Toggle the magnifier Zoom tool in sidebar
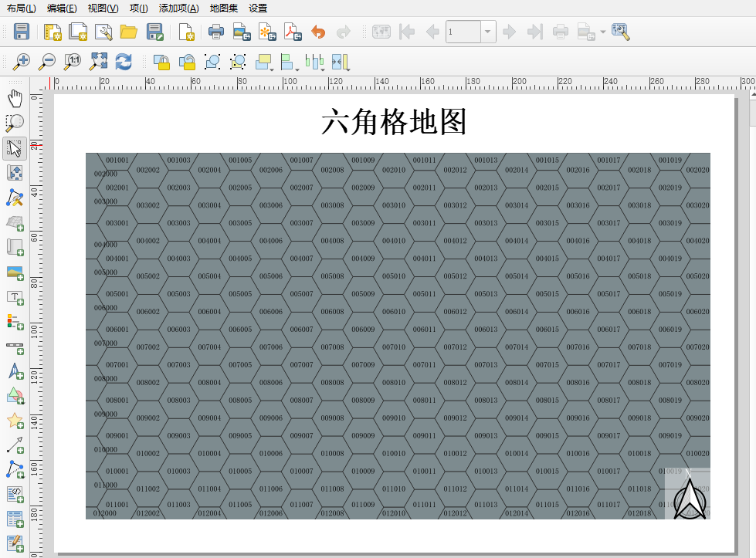The height and width of the screenshot is (558, 756). pos(15,123)
